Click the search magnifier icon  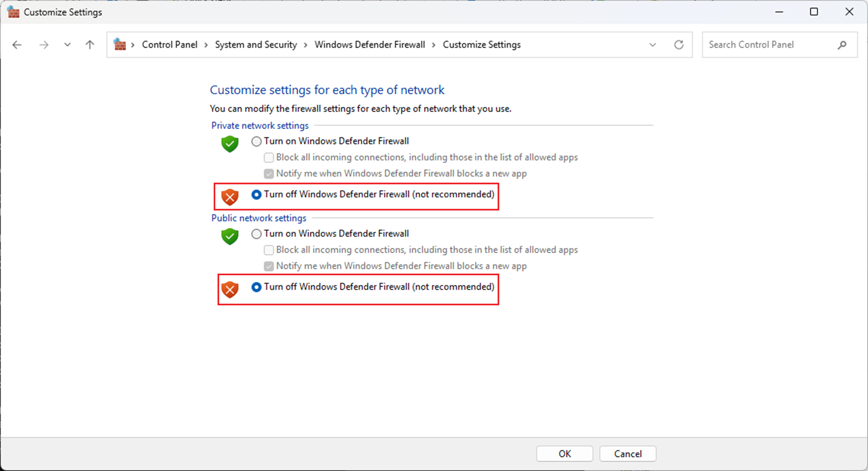(842, 45)
